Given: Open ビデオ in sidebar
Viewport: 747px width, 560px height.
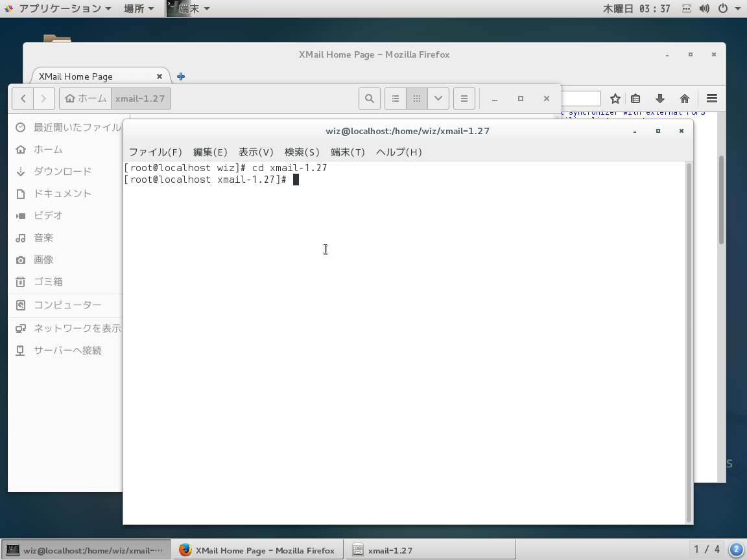Looking at the screenshot, I should (x=65, y=216).
